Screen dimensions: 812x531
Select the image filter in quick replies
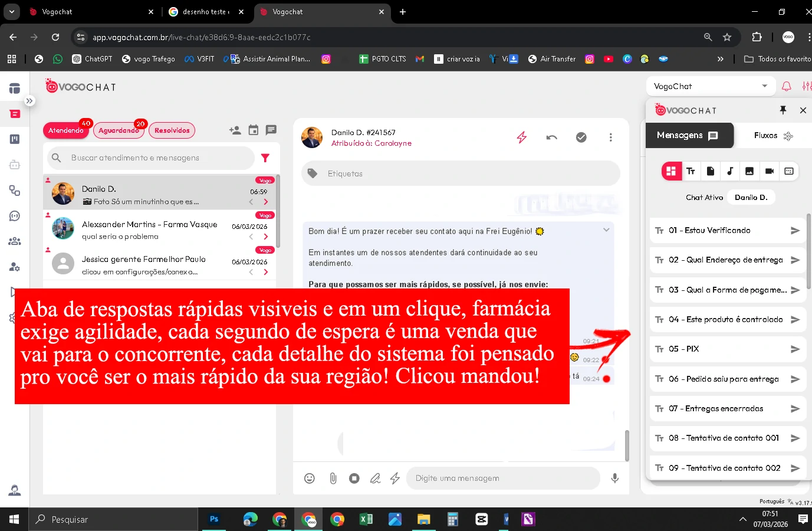(749, 171)
